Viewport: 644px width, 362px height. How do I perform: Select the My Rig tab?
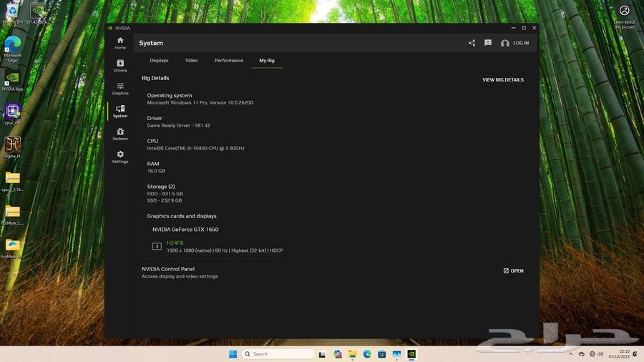[x=267, y=60]
